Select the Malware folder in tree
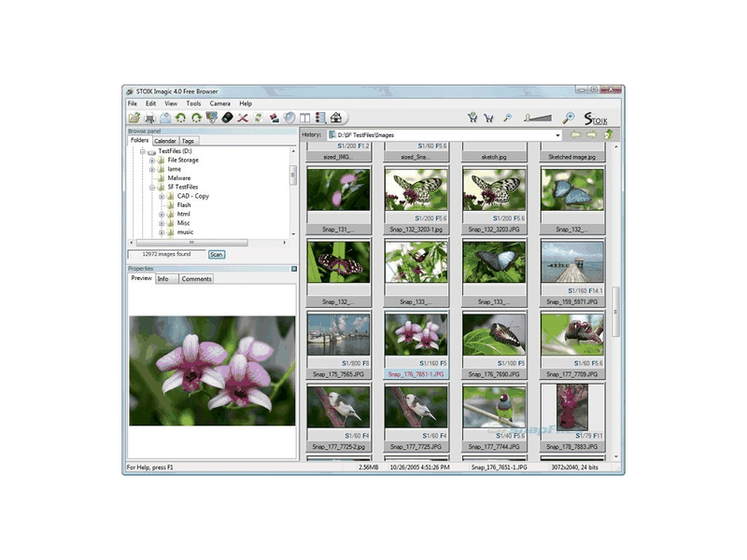Viewport: 747px width, 560px height. [179, 178]
